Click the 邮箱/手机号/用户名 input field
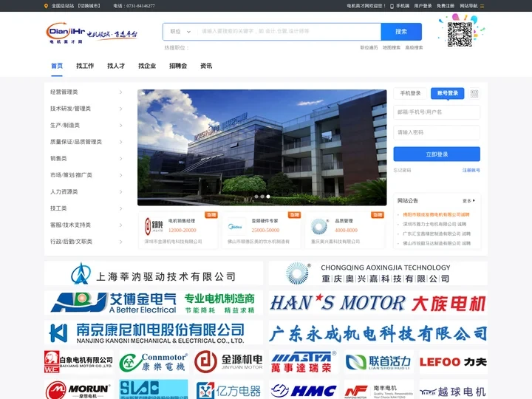The height and width of the screenshot is (399, 532). [x=437, y=112]
